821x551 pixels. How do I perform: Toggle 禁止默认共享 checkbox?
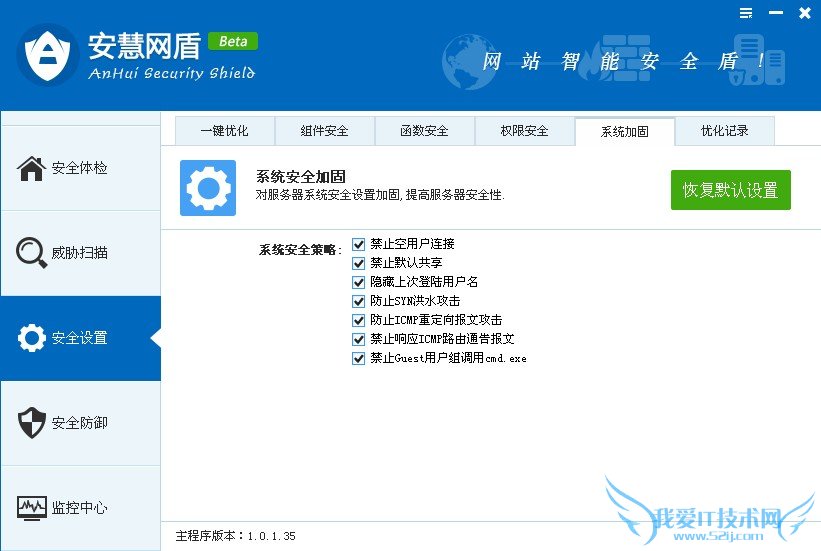[x=358, y=263]
